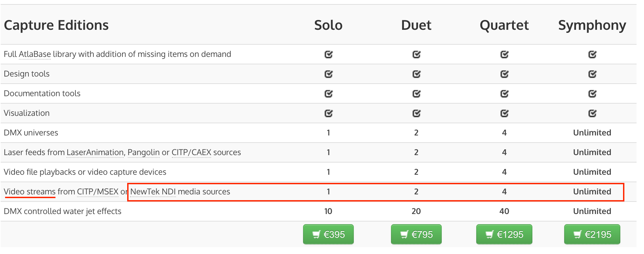Click Duet's Design tools checkmark icon
The width and height of the screenshot is (644, 254).
tap(416, 74)
